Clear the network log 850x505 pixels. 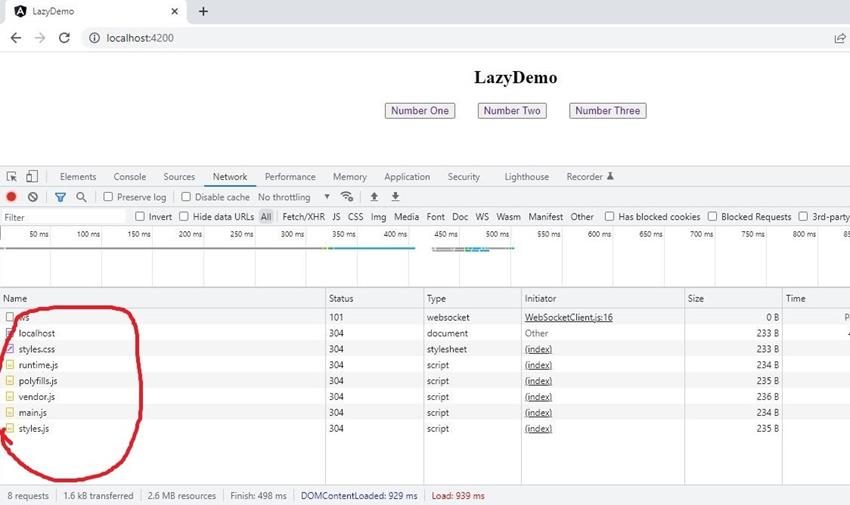click(x=33, y=197)
